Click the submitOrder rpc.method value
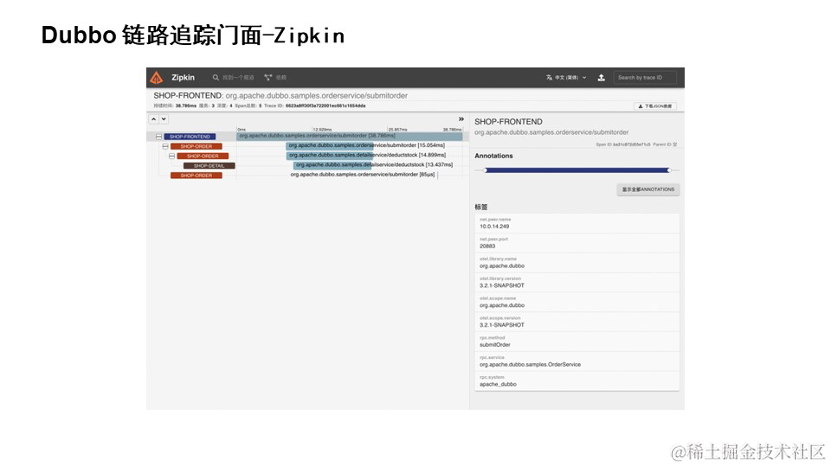The width and height of the screenshot is (832, 468). point(495,345)
